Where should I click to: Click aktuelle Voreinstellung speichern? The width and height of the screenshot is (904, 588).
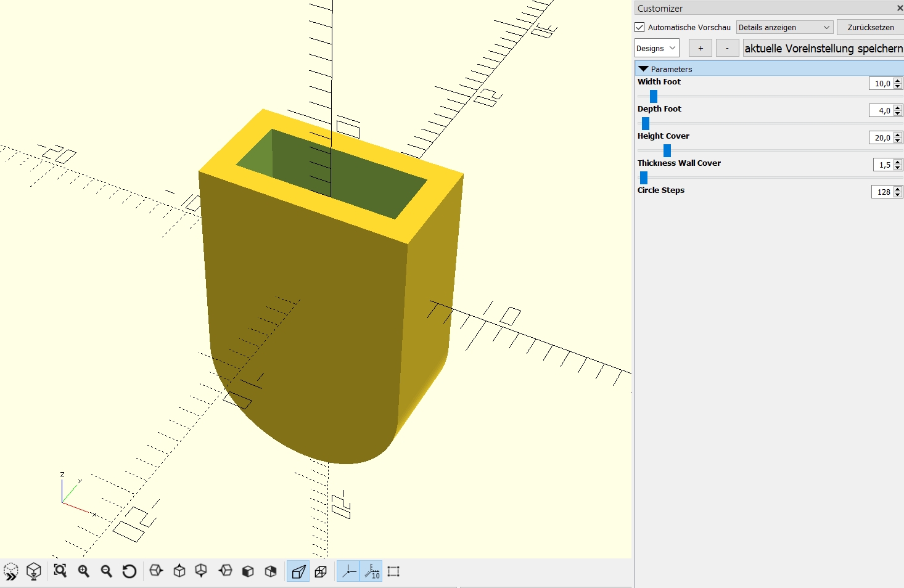click(823, 48)
